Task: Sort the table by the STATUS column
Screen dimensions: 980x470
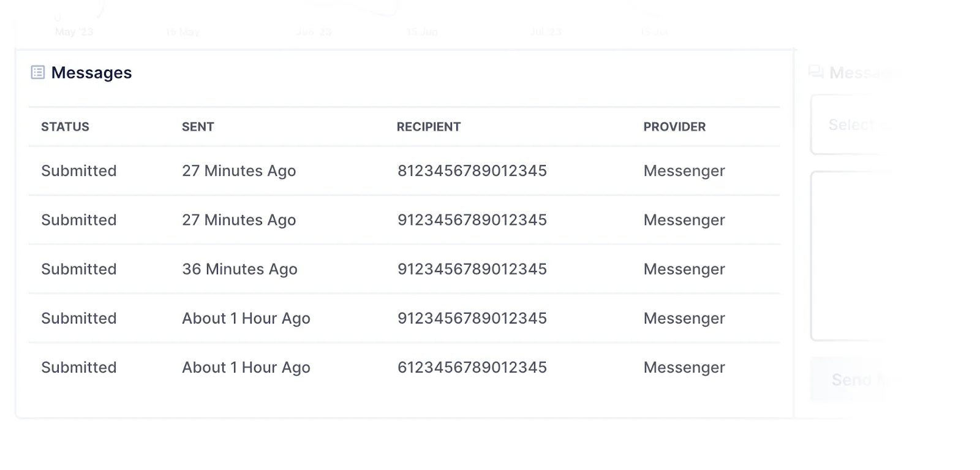Action: tap(65, 127)
